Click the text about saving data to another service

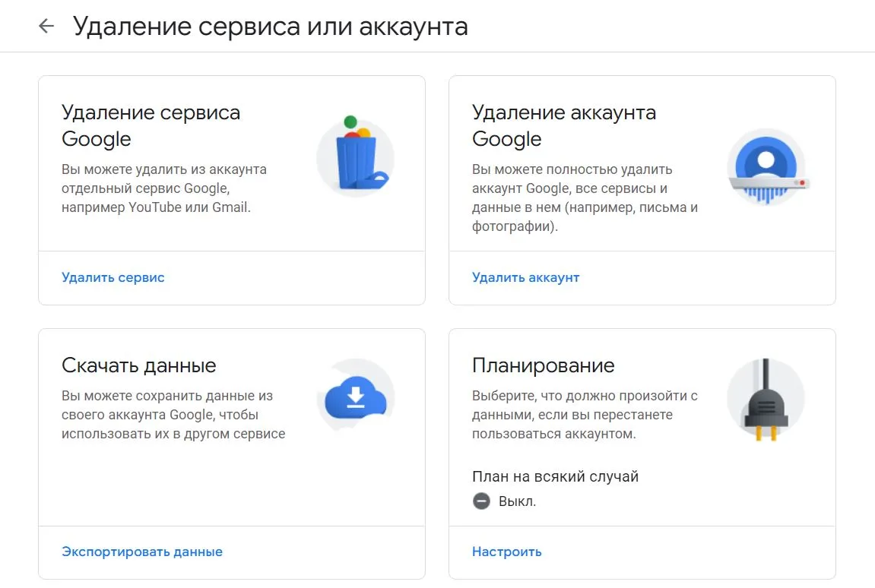coord(173,415)
